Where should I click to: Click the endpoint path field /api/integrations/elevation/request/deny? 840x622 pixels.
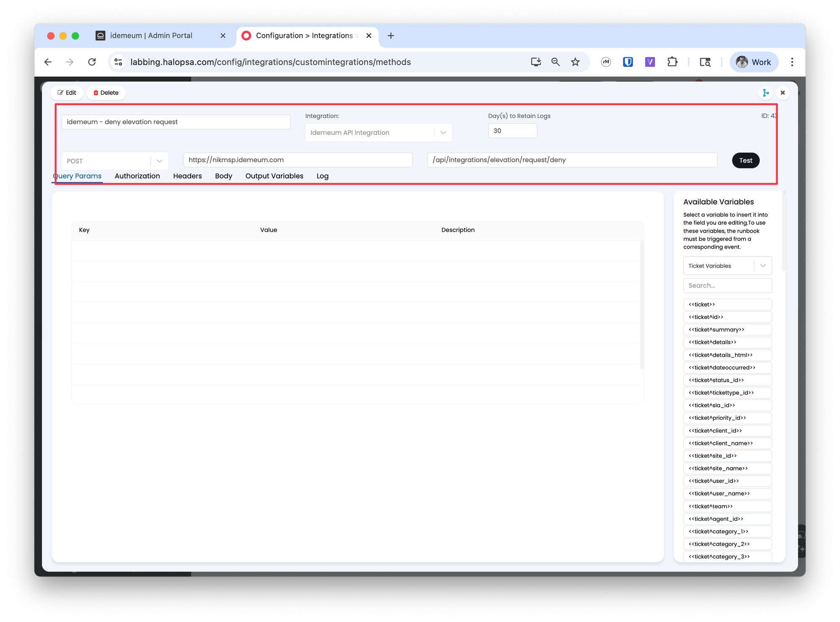click(x=572, y=160)
